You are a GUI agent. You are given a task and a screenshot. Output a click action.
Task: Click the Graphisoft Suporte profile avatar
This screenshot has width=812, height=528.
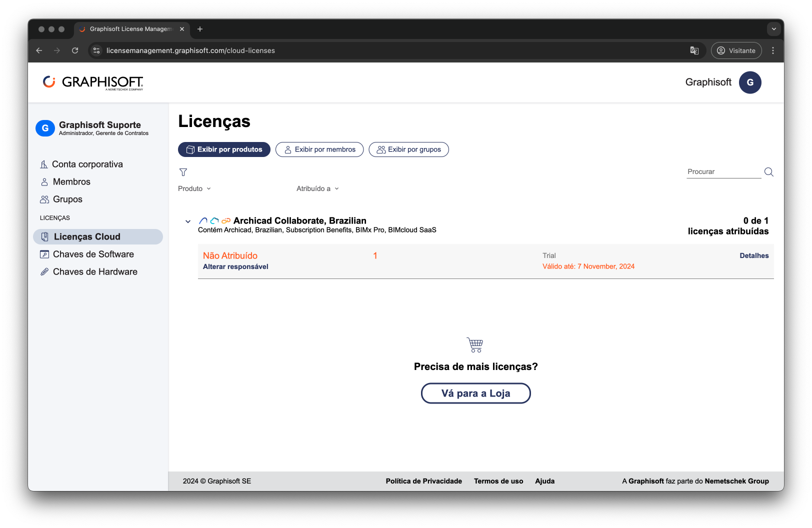[x=45, y=128]
